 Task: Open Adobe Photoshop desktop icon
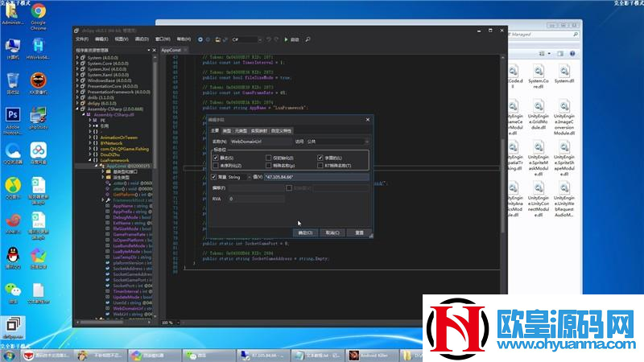pos(13,121)
